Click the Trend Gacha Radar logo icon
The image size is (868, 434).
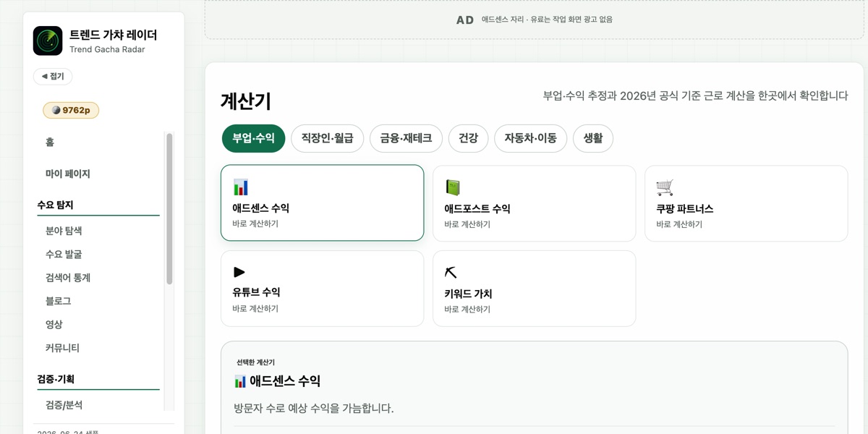(48, 41)
